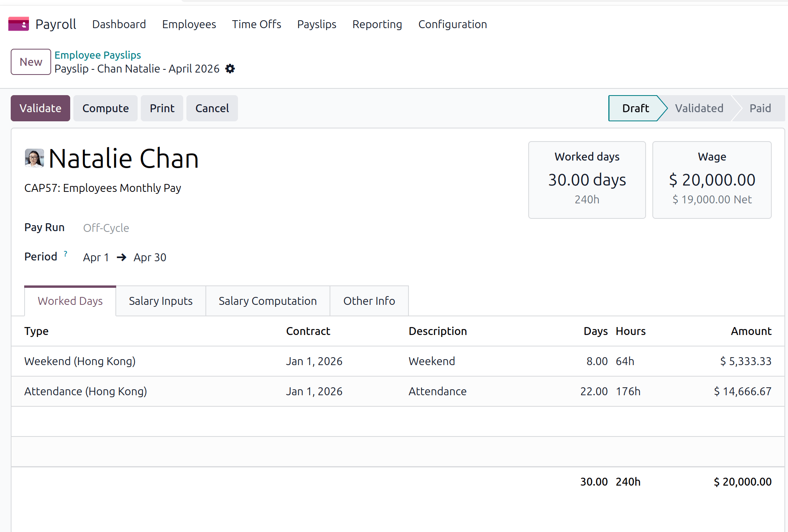Click the $ 20,000.00 total amount
The width and height of the screenshot is (788, 532).
point(742,482)
